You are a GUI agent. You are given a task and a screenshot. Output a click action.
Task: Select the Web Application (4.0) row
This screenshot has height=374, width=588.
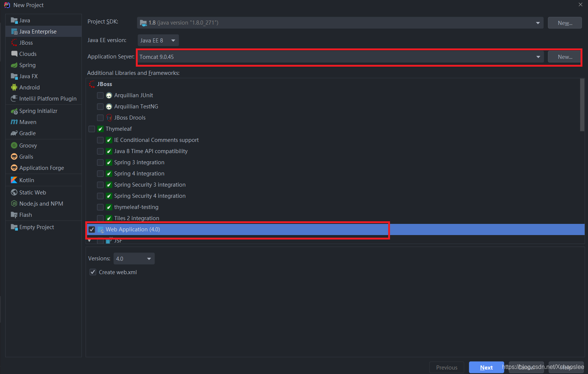[x=335, y=229]
